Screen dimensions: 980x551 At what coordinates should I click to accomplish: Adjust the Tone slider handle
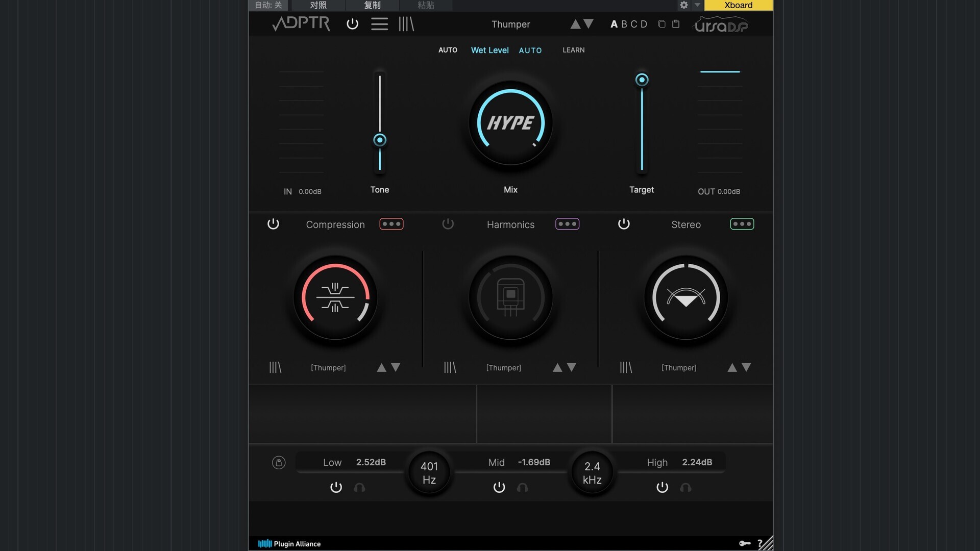click(380, 140)
